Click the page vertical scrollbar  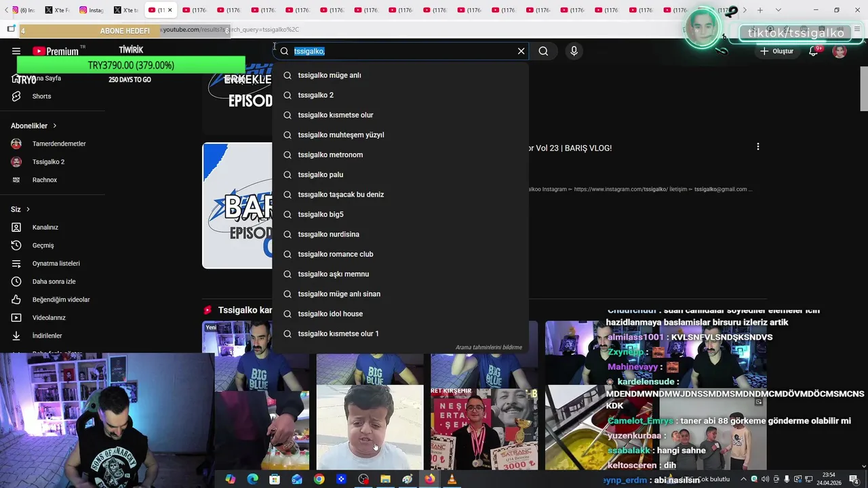(x=863, y=89)
